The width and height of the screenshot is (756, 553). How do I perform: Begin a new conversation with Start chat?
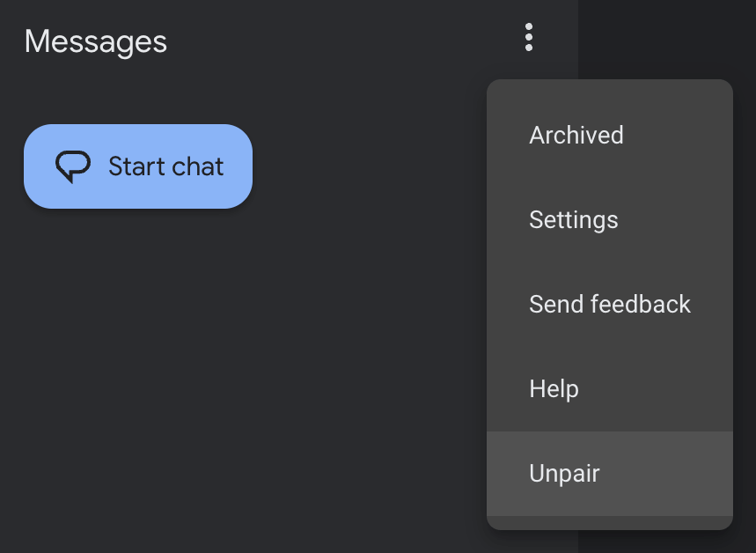(138, 166)
